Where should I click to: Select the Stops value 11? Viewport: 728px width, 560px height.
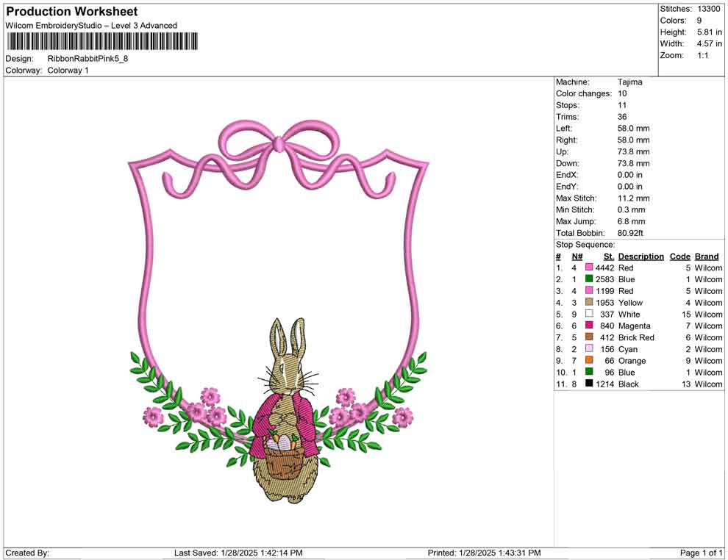622,105
